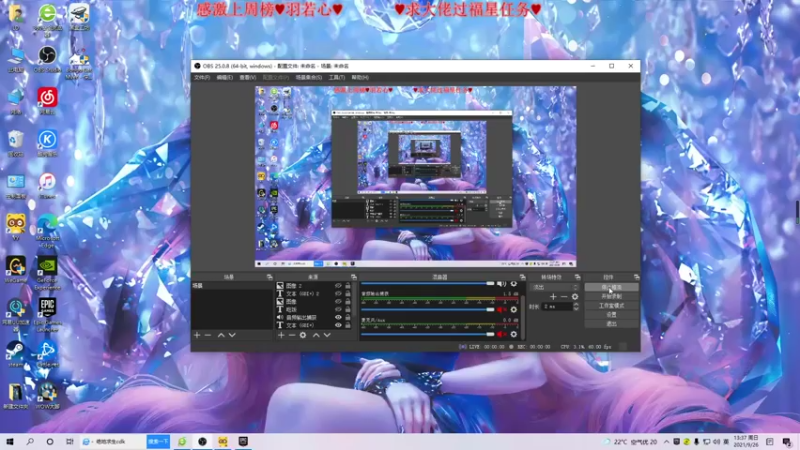Open settings gear for the bottom mixer channel

pos(514,334)
